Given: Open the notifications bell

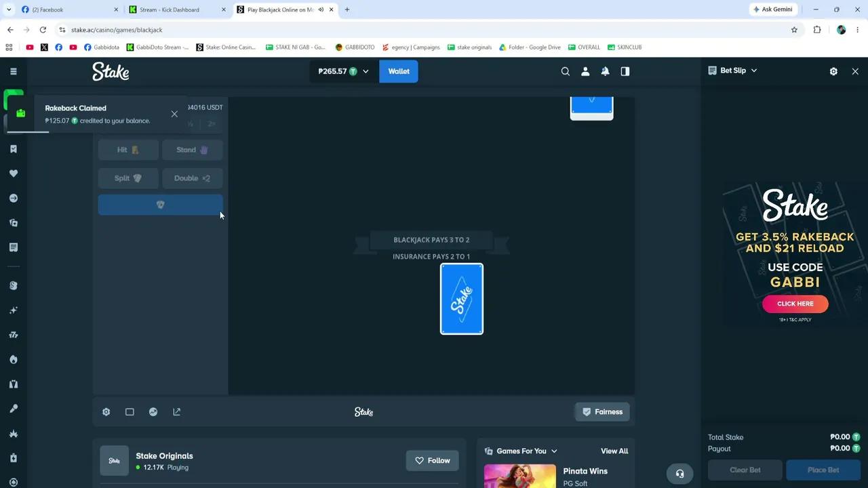Looking at the screenshot, I should 605,71.
